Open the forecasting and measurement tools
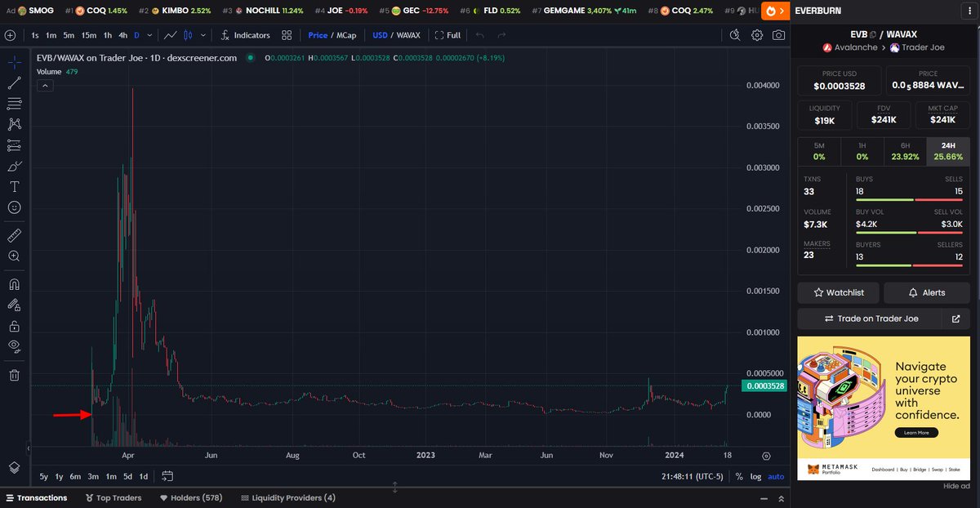This screenshot has width=980, height=508. coord(14,145)
